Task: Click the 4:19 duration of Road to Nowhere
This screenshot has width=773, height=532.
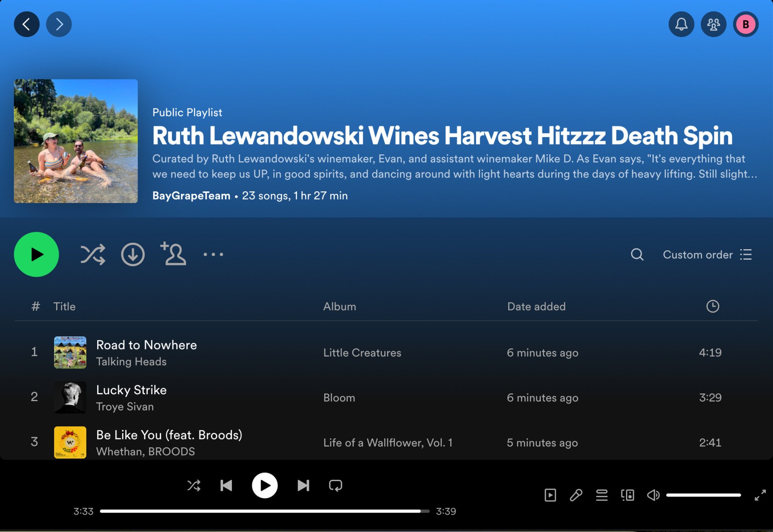Action: pos(710,353)
